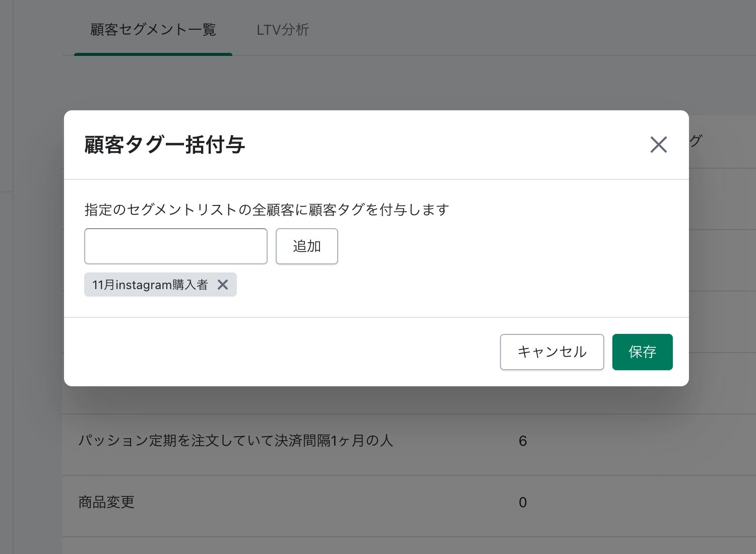Select the 11月instagram購入者 tag chip label
The width and height of the screenshot is (756, 554).
(150, 285)
